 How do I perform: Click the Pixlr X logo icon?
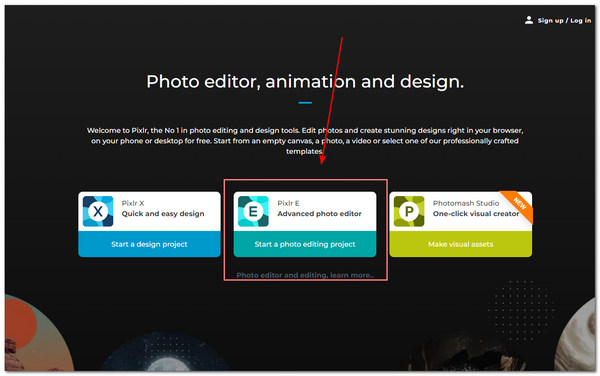[98, 211]
